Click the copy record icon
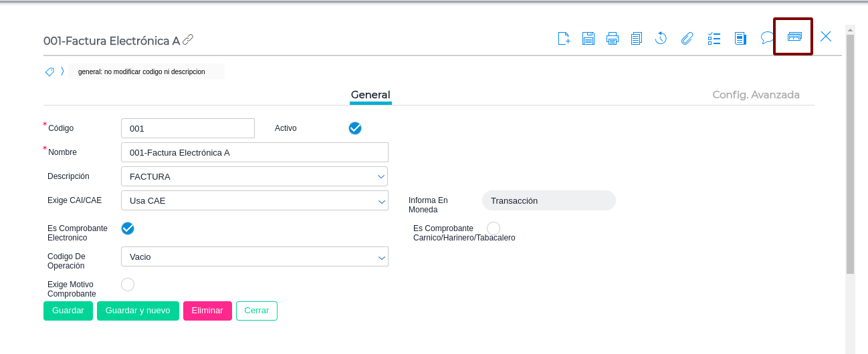The width and height of the screenshot is (868, 354). coord(636,38)
